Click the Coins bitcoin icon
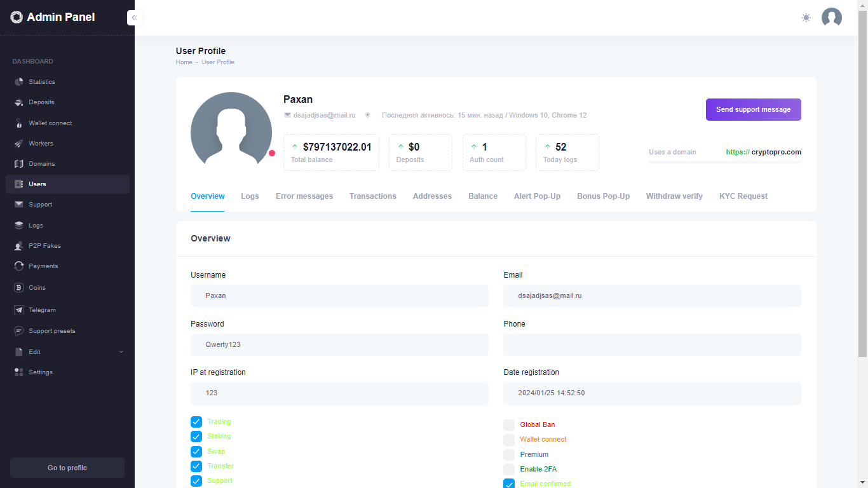Image resolution: width=868 pixels, height=488 pixels. [19, 288]
